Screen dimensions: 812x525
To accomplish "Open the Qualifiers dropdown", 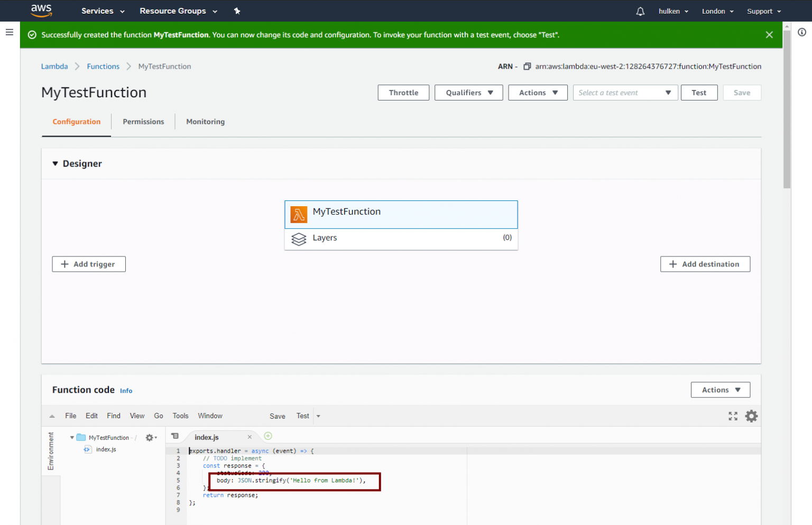I will pyautogui.click(x=468, y=93).
